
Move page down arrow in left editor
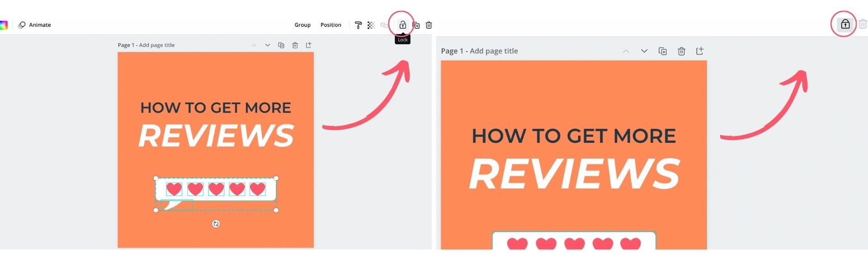tap(268, 45)
